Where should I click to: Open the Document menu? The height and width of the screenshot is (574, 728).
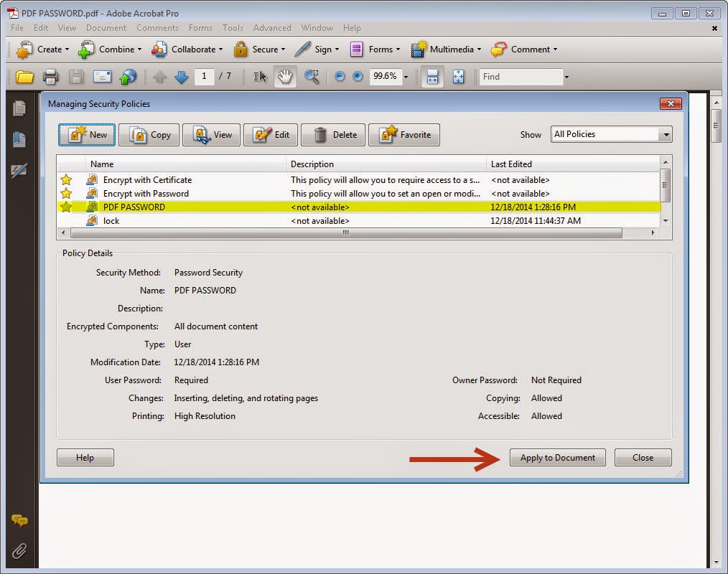[106, 28]
